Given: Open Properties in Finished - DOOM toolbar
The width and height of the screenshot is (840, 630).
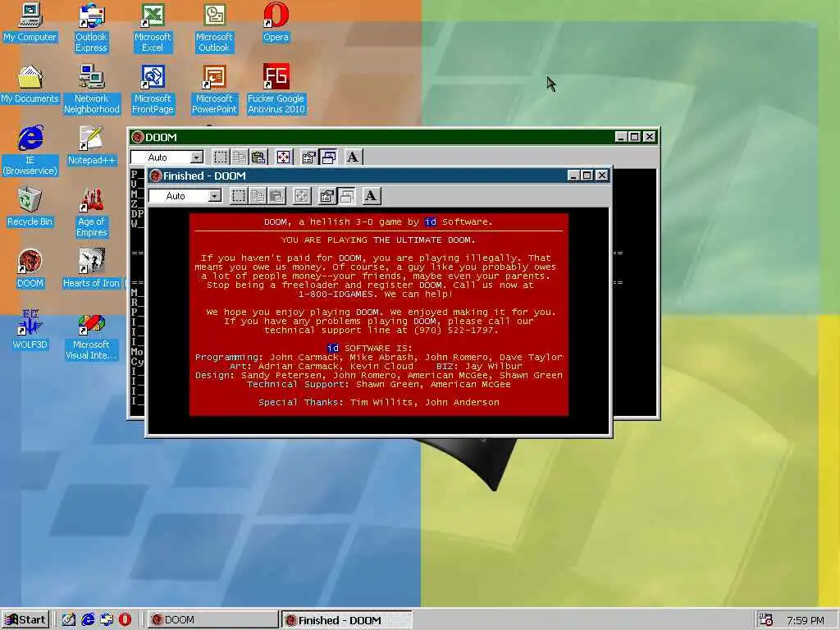Looking at the screenshot, I should (x=326, y=196).
